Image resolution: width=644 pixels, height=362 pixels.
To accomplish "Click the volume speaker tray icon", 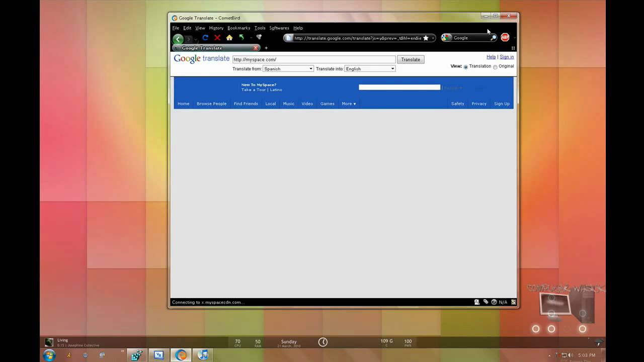I will 570,355.
